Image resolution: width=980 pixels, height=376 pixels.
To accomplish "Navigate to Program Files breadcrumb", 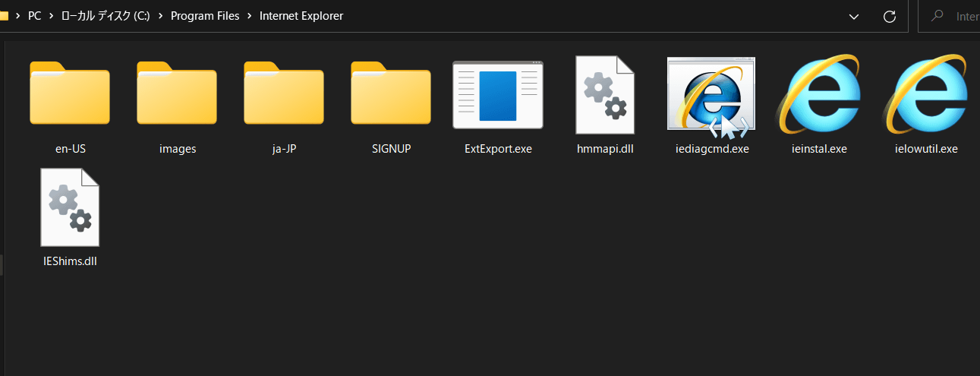I will [x=205, y=16].
